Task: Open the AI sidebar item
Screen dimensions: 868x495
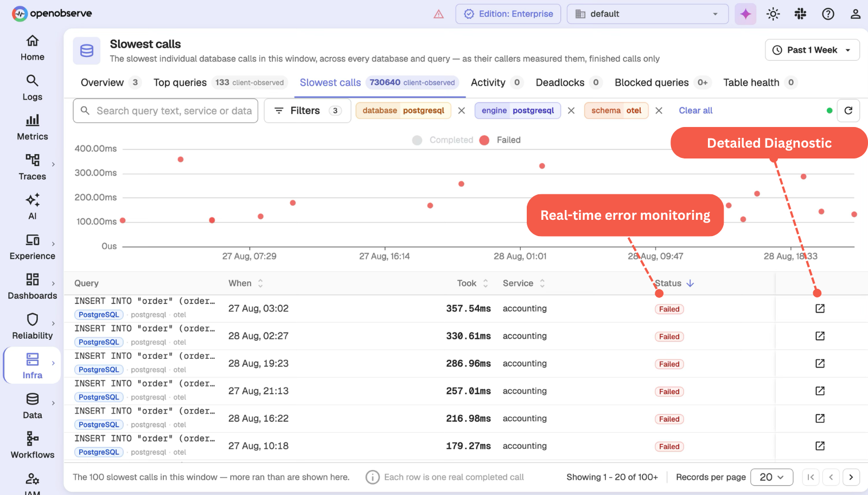Action: point(33,207)
